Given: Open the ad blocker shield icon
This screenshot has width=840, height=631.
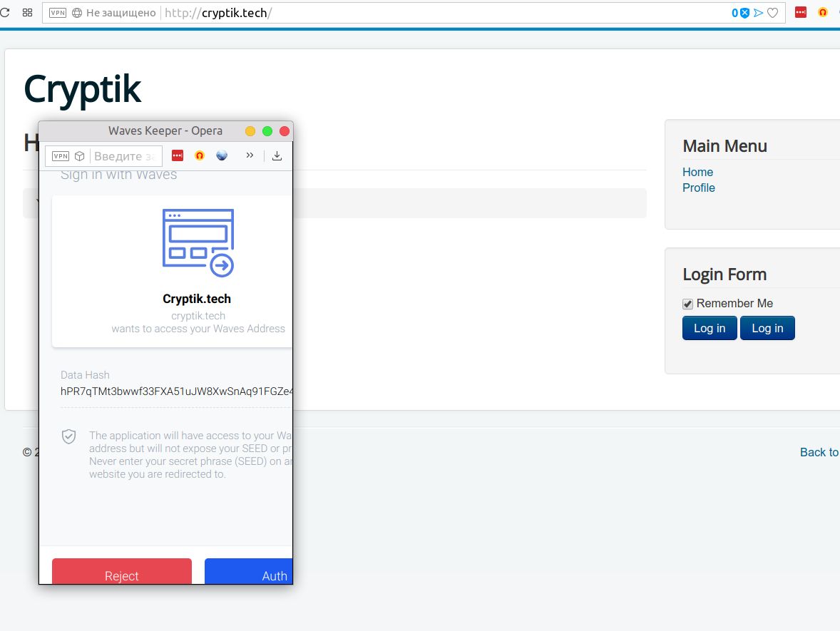Looking at the screenshot, I should click(744, 13).
